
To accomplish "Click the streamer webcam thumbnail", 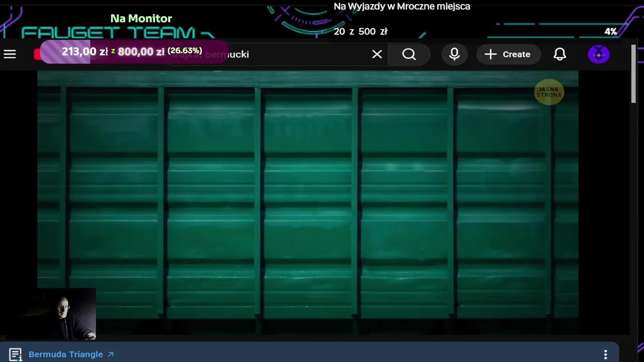I will (x=66, y=314).
